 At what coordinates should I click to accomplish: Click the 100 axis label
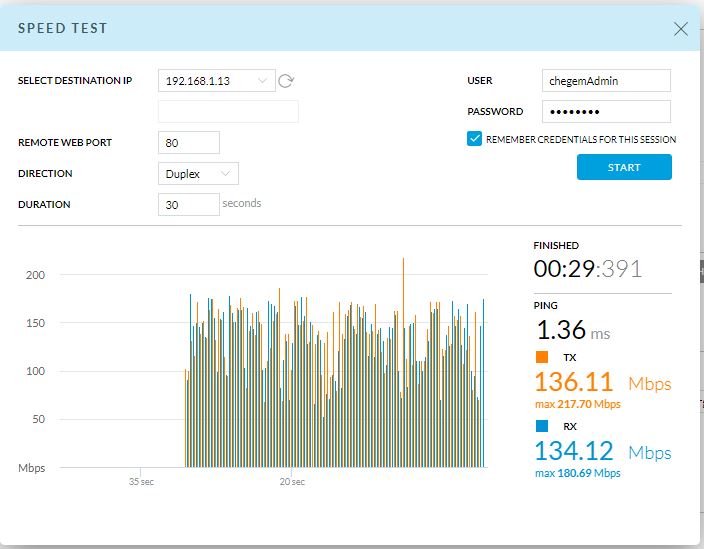point(35,371)
